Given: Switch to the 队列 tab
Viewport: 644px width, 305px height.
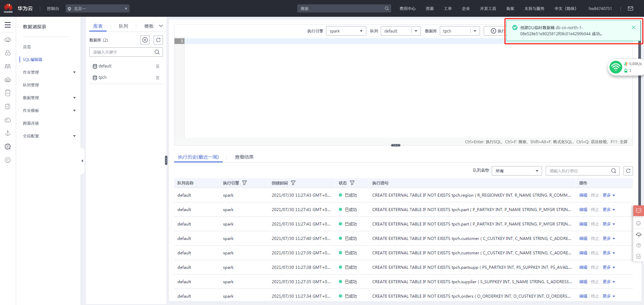Looking at the screenshot, I should pos(123,26).
